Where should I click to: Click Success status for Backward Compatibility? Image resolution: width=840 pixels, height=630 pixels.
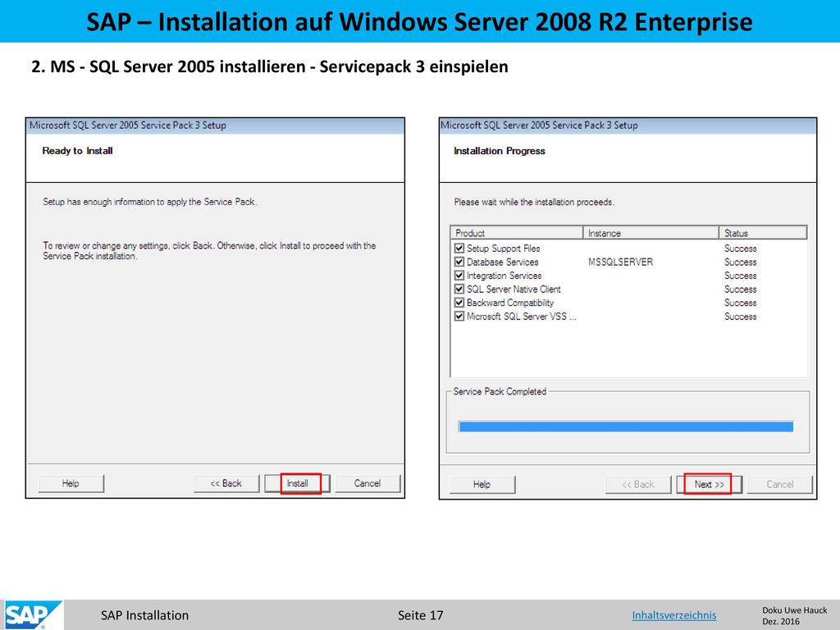coord(741,303)
